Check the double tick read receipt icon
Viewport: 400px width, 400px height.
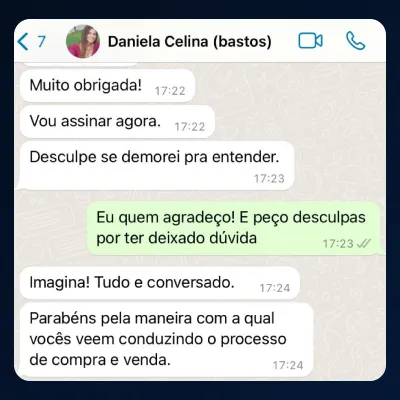point(363,244)
